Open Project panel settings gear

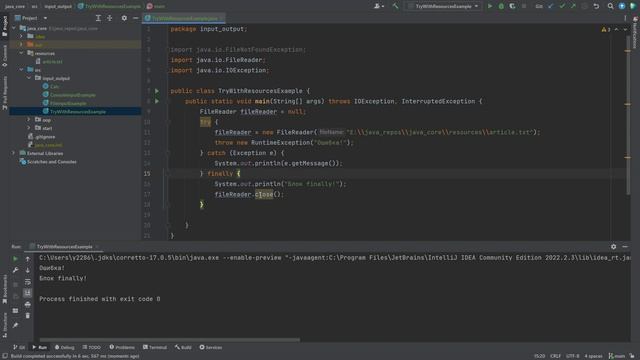(124, 18)
